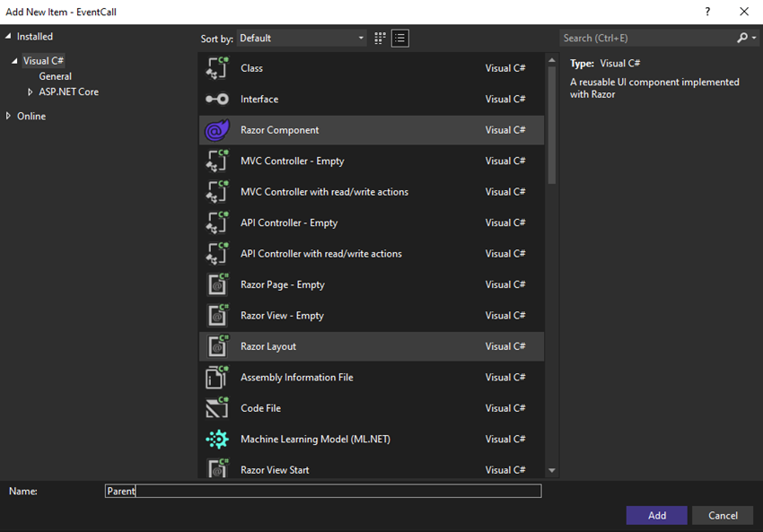Click the Razor Layout template icon
The image size is (763, 532).
[x=217, y=346]
